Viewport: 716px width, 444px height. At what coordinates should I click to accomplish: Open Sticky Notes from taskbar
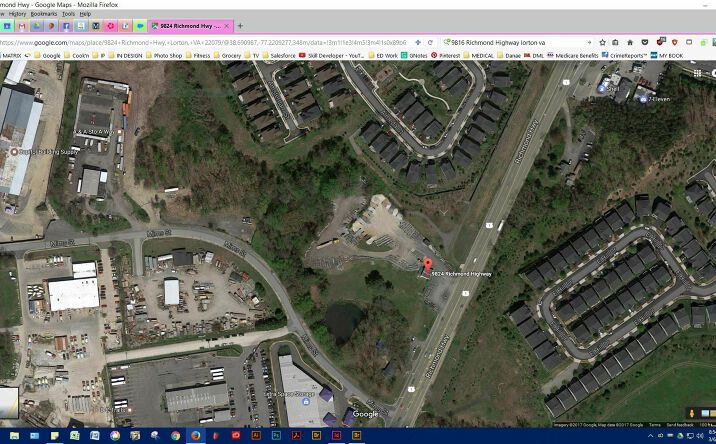point(55,436)
